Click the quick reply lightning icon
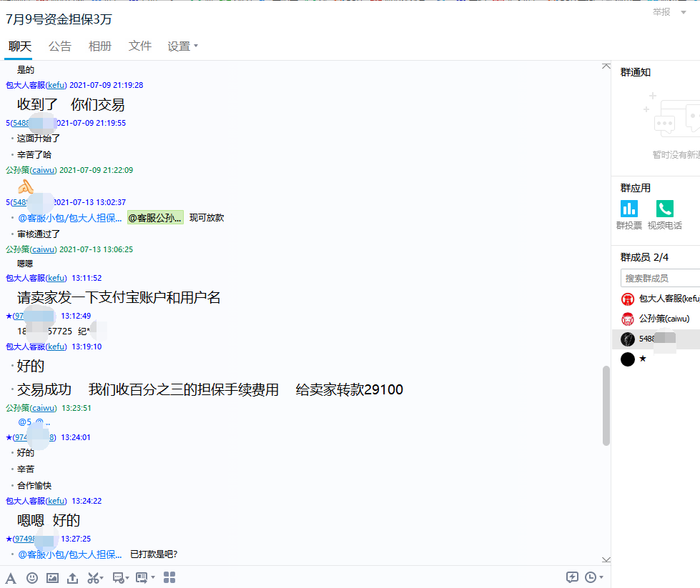The width and height of the screenshot is (700, 588). [x=572, y=577]
